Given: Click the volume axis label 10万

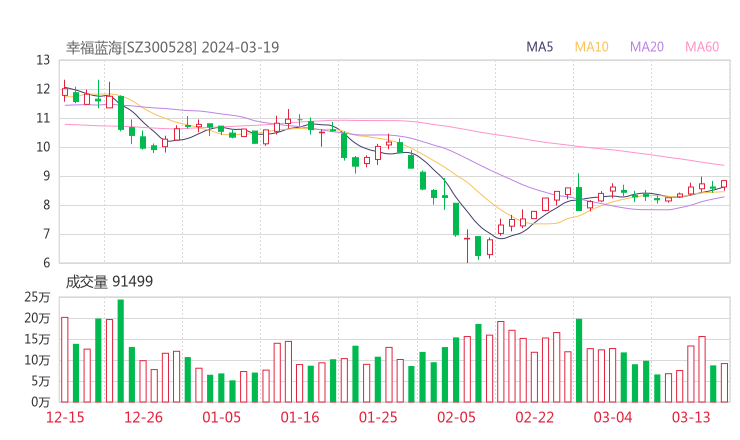Looking at the screenshot, I should 37,360.
